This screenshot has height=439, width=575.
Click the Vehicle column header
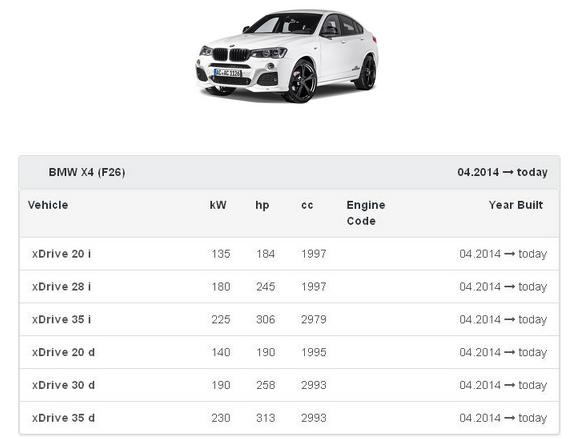[48, 205]
